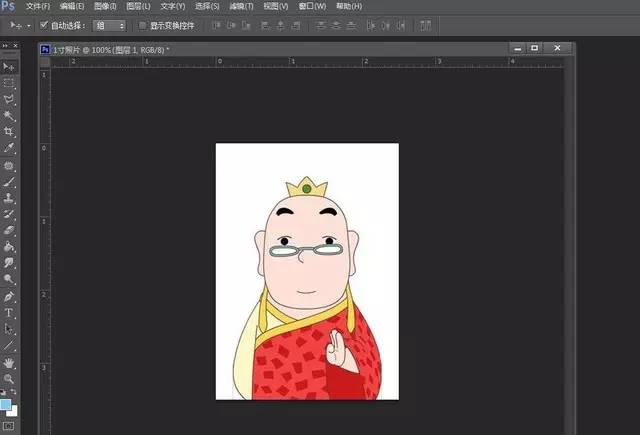Select the Clone Stamp tool
The height and width of the screenshot is (435, 640).
pos(9,198)
